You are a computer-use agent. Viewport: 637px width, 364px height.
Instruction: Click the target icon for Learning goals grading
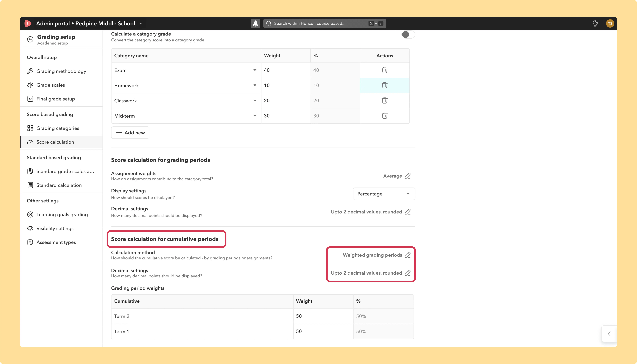point(30,215)
